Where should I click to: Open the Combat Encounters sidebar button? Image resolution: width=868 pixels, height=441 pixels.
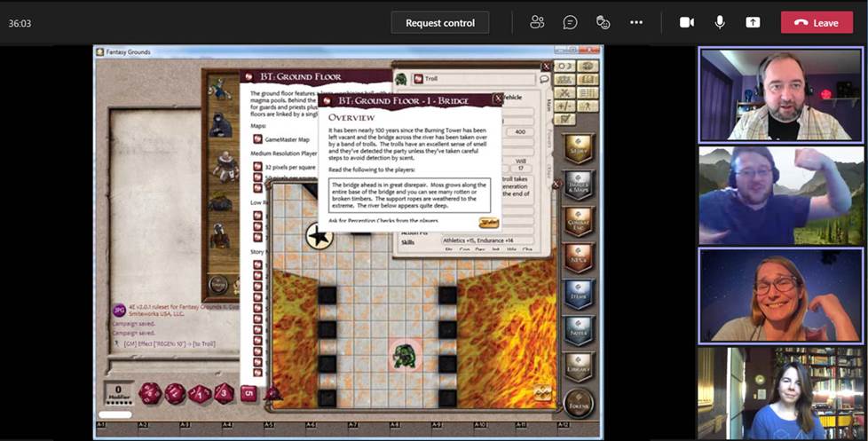578,221
